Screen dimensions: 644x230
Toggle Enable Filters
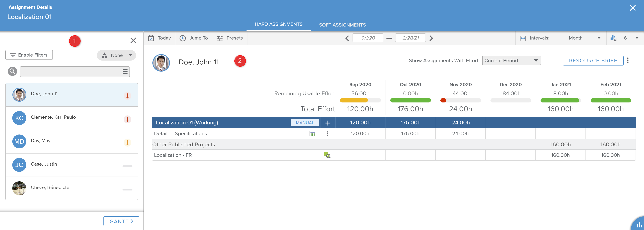point(29,55)
